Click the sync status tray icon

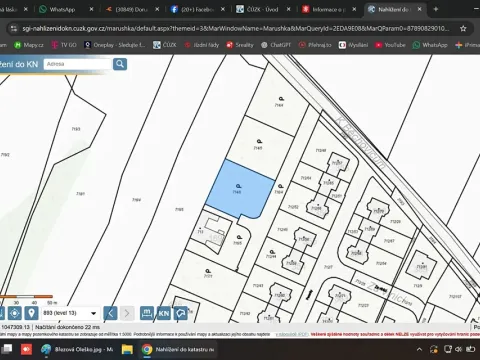(434, 349)
